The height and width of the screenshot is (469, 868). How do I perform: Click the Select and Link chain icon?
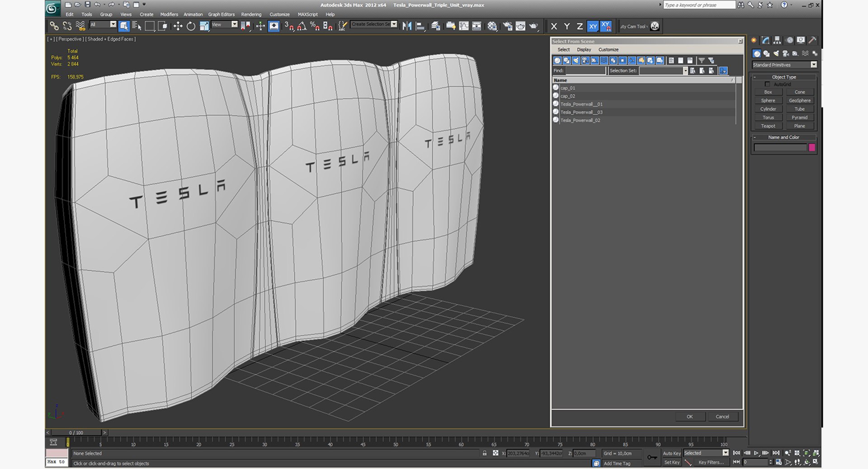[x=54, y=26]
